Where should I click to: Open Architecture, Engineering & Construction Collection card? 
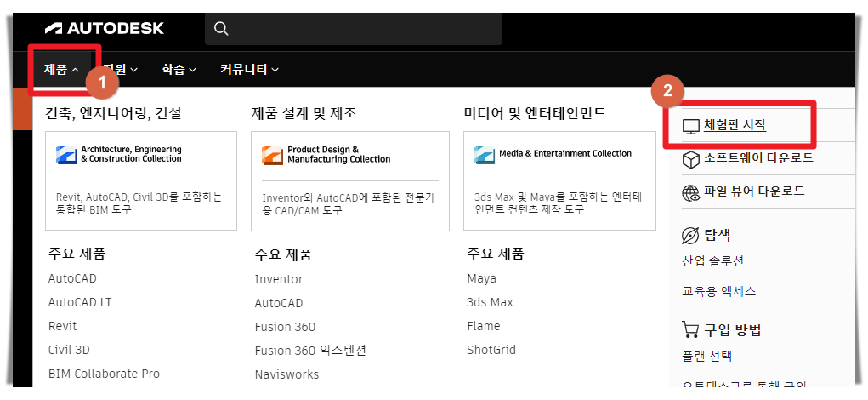(x=141, y=180)
